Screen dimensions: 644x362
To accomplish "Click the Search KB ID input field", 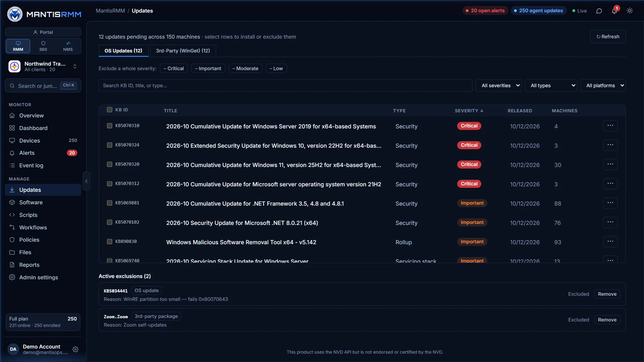I will [285, 86].
